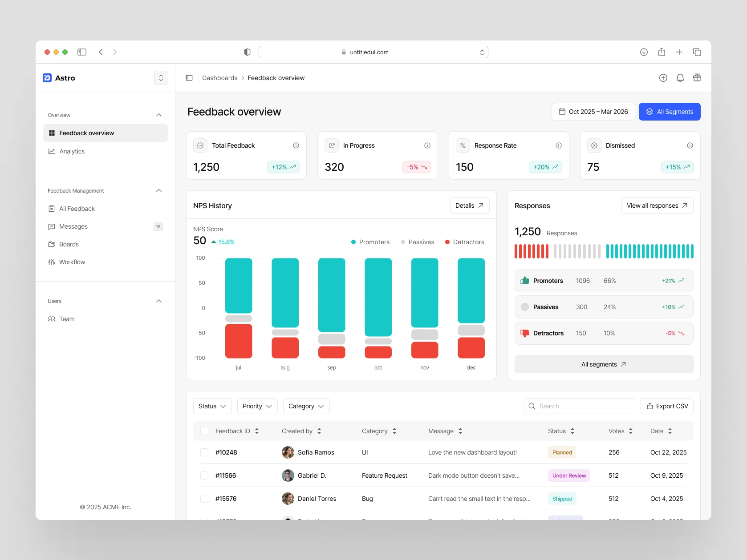Select all rows with the header checkbox
Image resolution: width=747 pixels, height=560 pixels.
click(x=204, y=431)
